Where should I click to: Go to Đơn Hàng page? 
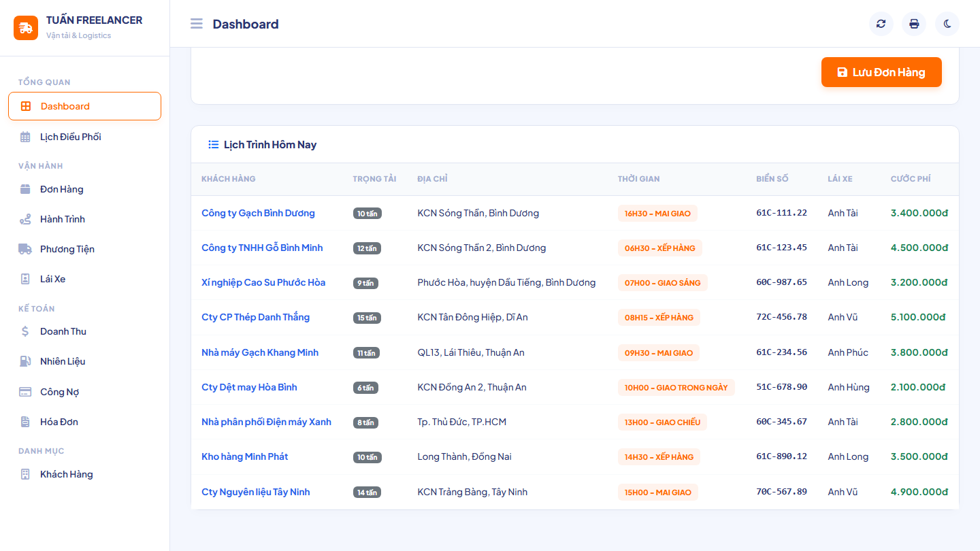85,189
